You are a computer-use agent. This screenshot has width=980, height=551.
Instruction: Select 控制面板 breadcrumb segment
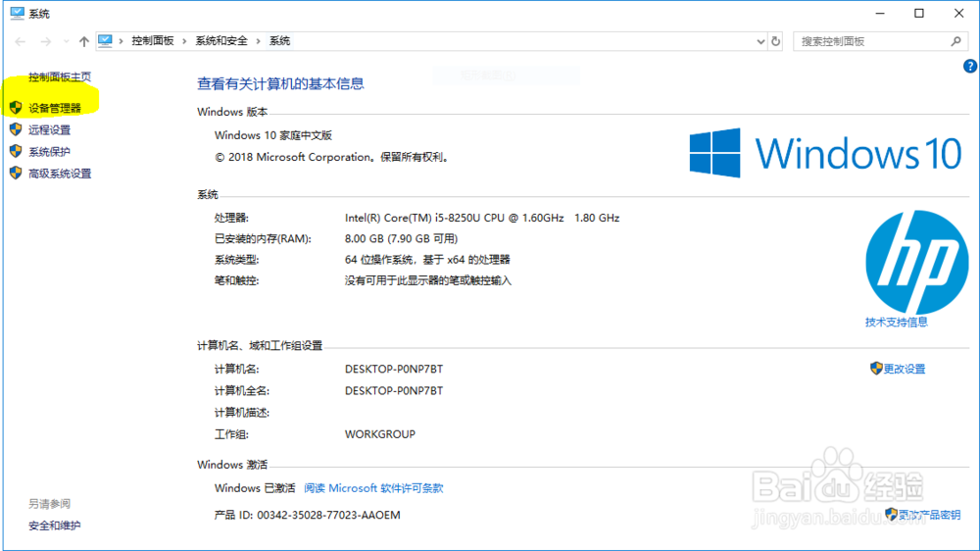(x=153, y=40)
